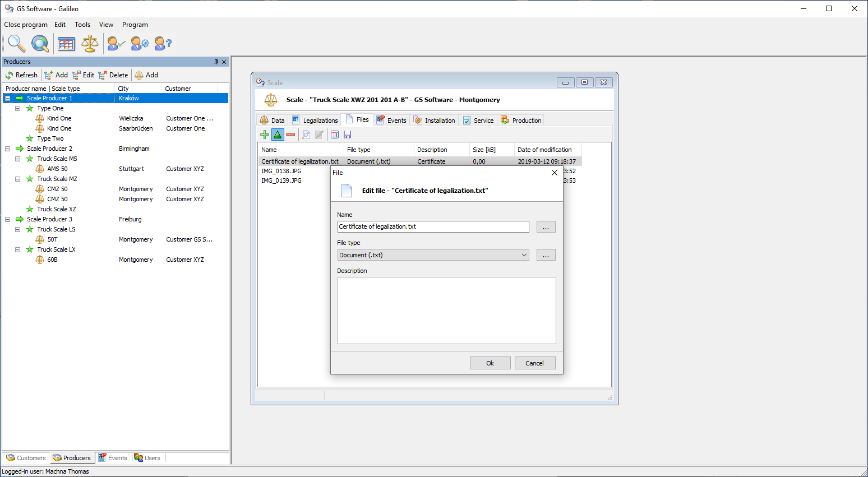Click the green plus add file icon
868x477 pixels.
(265, 135)
